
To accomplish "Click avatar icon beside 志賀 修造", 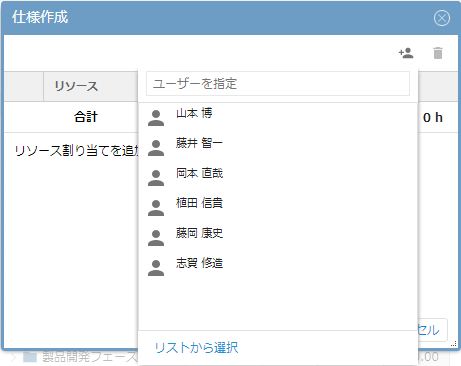I will tap(156, 268).
